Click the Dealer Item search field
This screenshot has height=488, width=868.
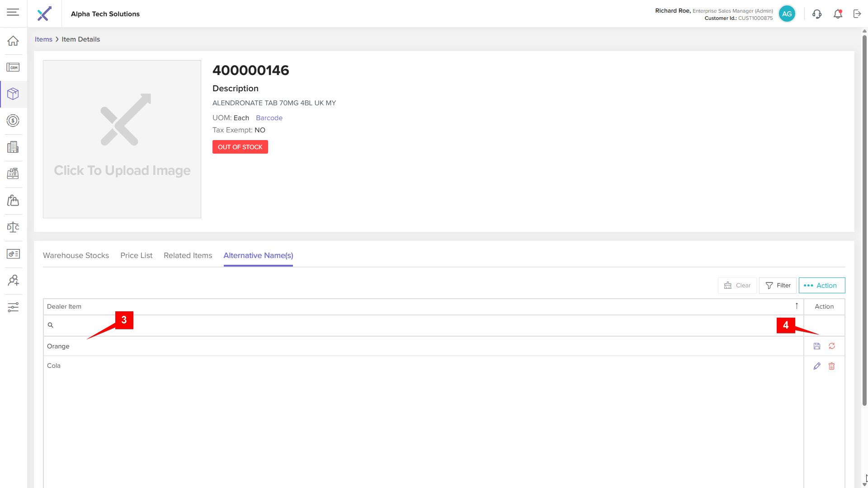click(420, 325)
